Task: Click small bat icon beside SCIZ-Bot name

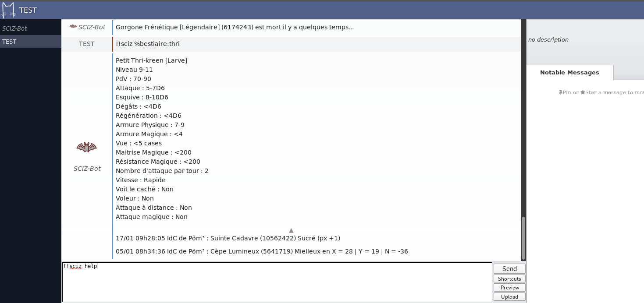Action: coord(73,27)
